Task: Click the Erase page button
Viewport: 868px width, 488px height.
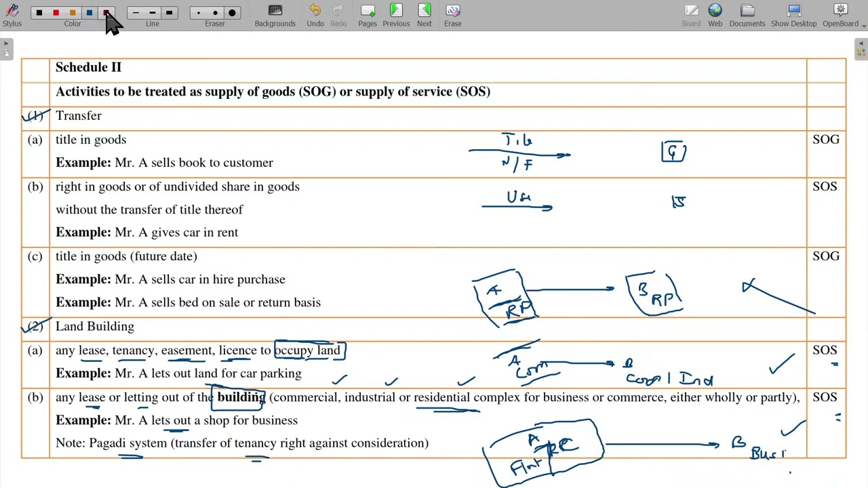Action: point(452,15)
